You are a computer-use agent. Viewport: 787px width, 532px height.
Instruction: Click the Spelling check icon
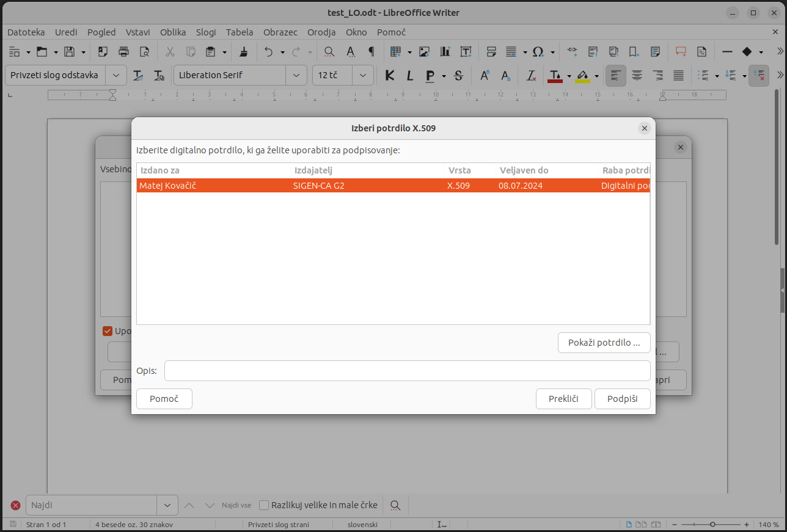tap(350, 52)
